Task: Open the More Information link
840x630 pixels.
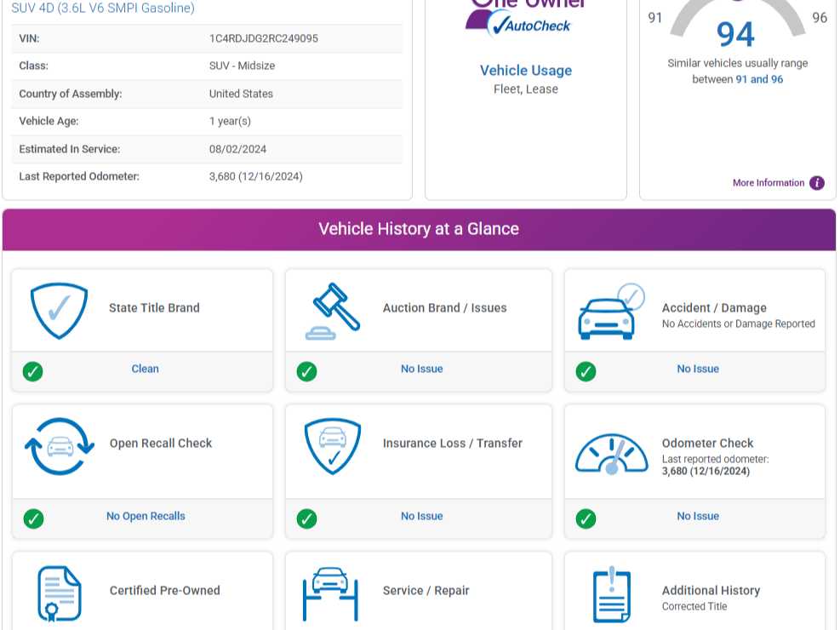Action: [769, 183]
